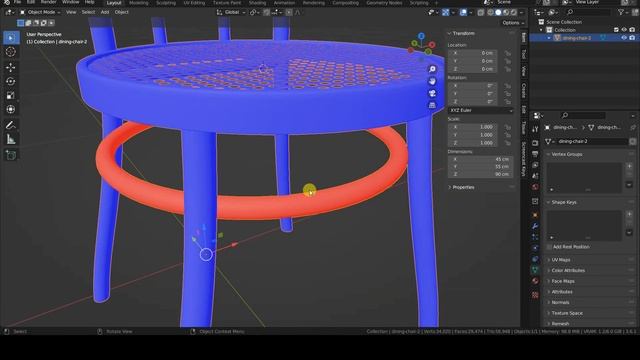This screenshot has width=640, height=360.
Task: Toggle render camera for dining-chair-2 row
Action: (632, 38)
